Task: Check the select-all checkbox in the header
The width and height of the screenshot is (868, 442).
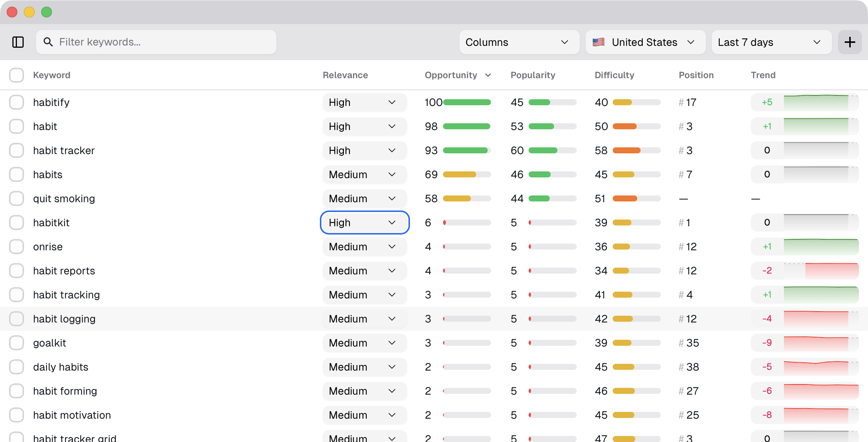Action: coord(17,75)
